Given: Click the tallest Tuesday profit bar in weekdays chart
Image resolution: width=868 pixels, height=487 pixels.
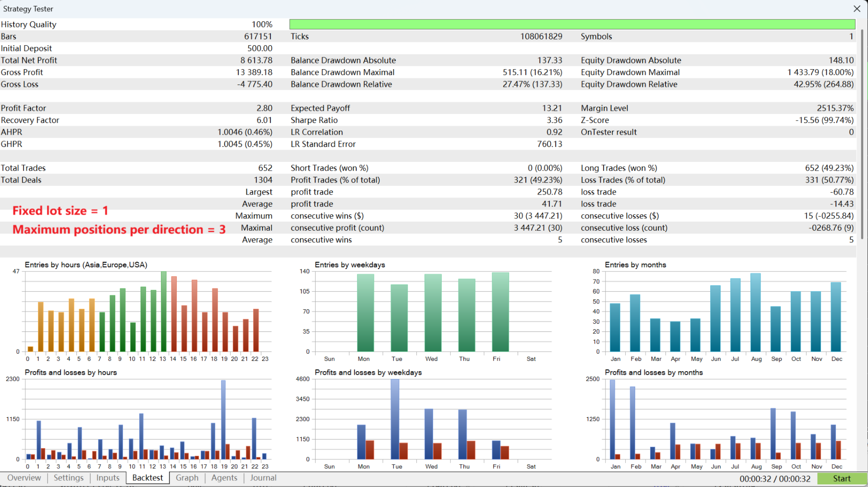Looking at the screenshot, I should (x=395, y=418).
